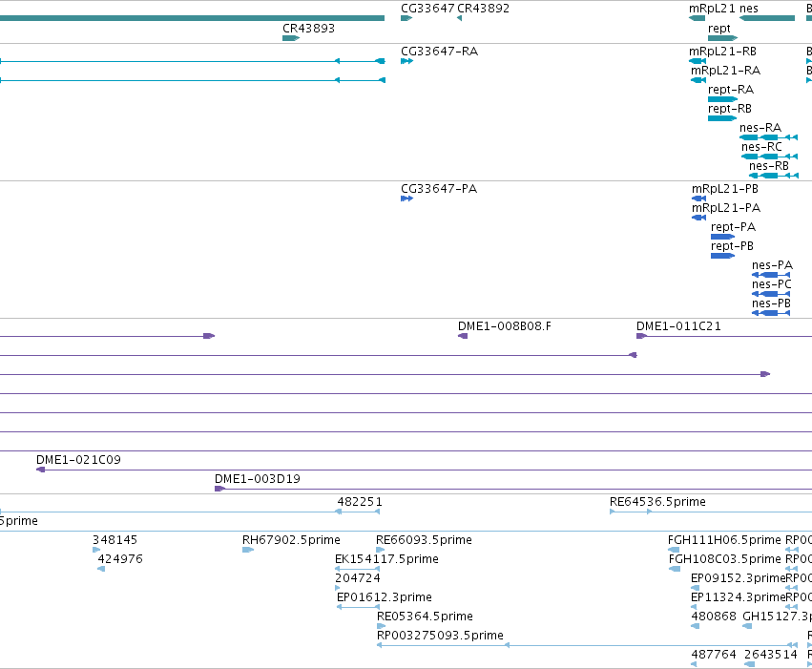Select nes-PC protein label
This screenshot has height=669, width=812.
(x=772, y=284)
